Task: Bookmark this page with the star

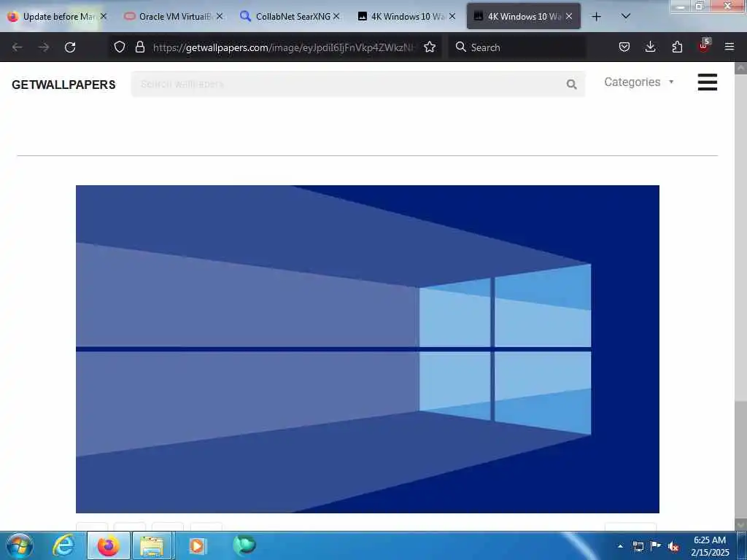Action: pyautogui.click(x=430, y=47)
